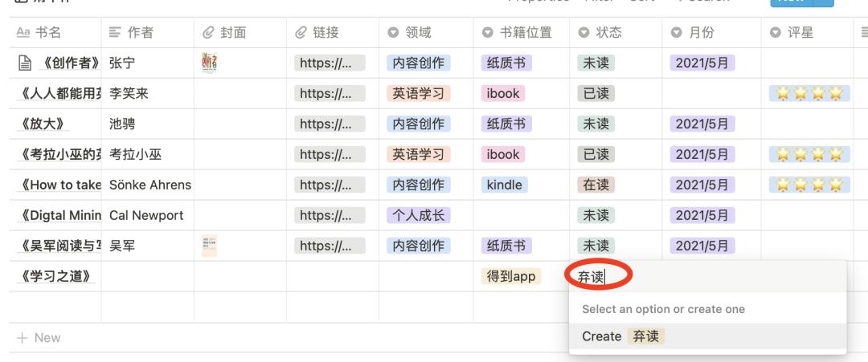This screenshot has width=868, height=362.
Task: Open the 评星 column header menu
Action: click(x=807, y=33)
